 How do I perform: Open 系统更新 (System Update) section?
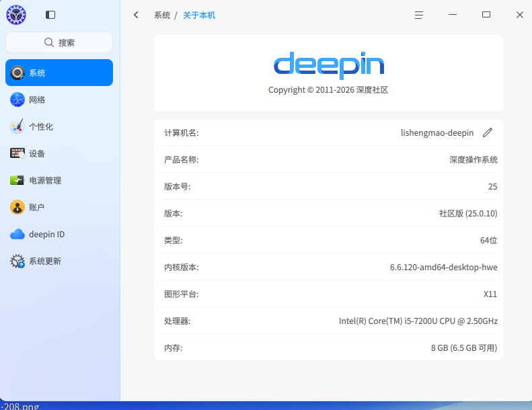tap(59, 261)
